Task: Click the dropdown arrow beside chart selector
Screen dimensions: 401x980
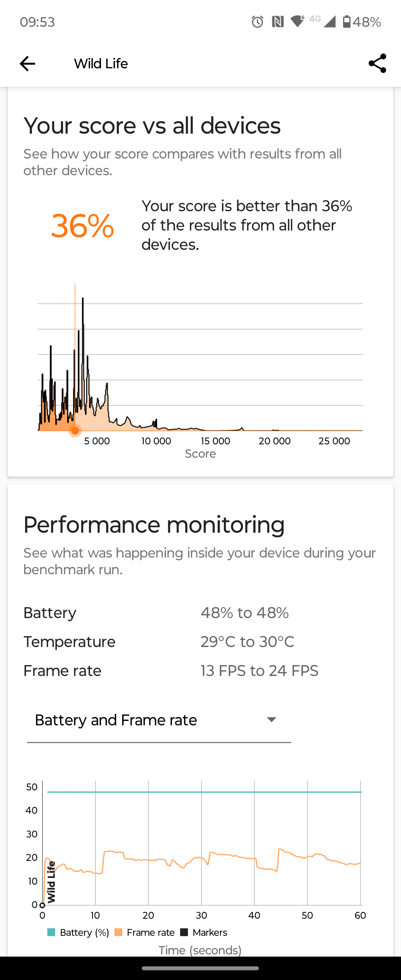Action: 272,720
